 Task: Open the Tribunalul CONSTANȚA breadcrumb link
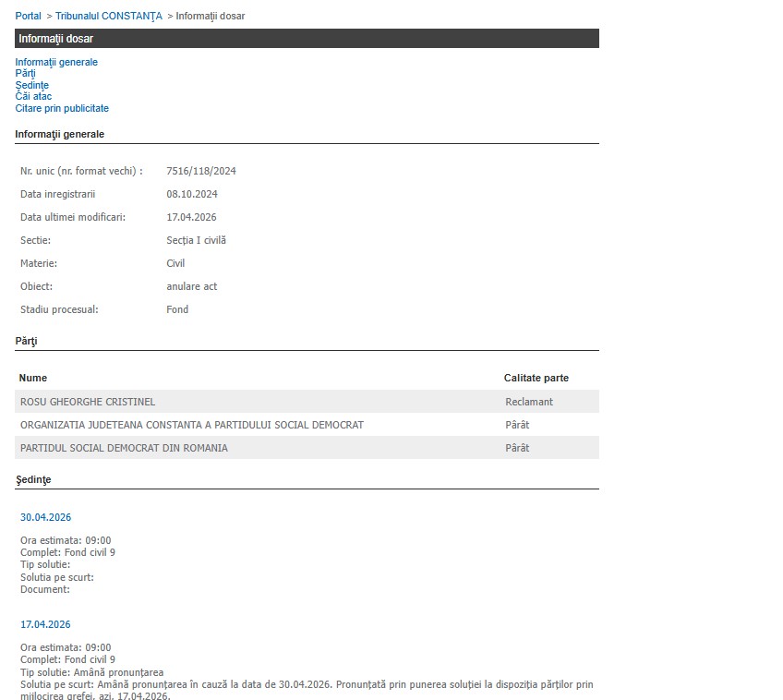pos(108,16)
